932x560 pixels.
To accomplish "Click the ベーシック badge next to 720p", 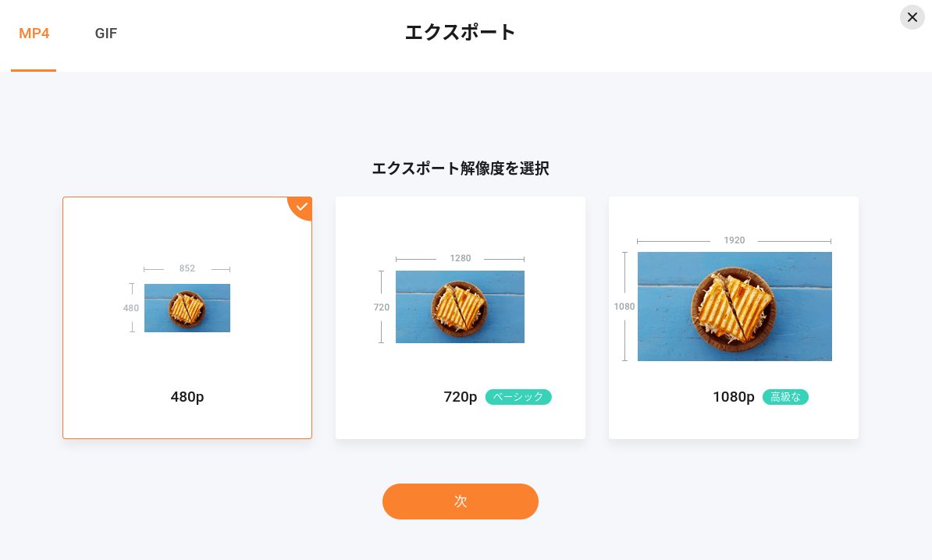I will pos(518,397).
